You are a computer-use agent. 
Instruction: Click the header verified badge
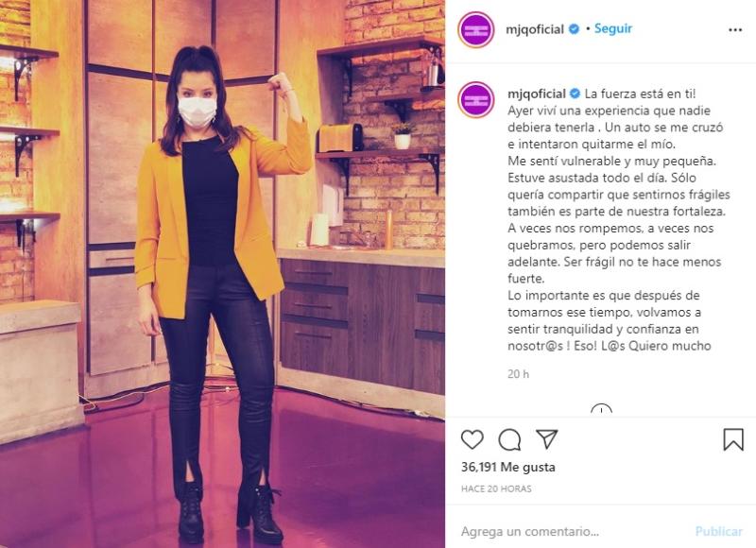pos(574,29)
